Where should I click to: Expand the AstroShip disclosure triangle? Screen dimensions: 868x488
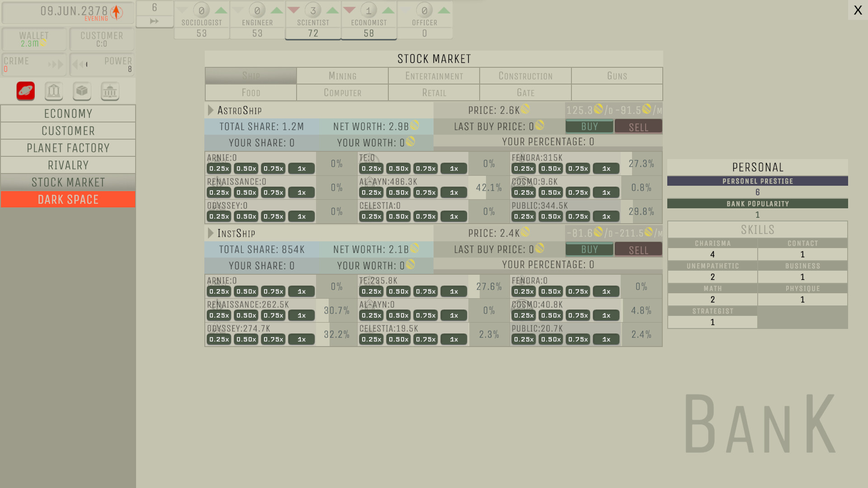(210, 110)
